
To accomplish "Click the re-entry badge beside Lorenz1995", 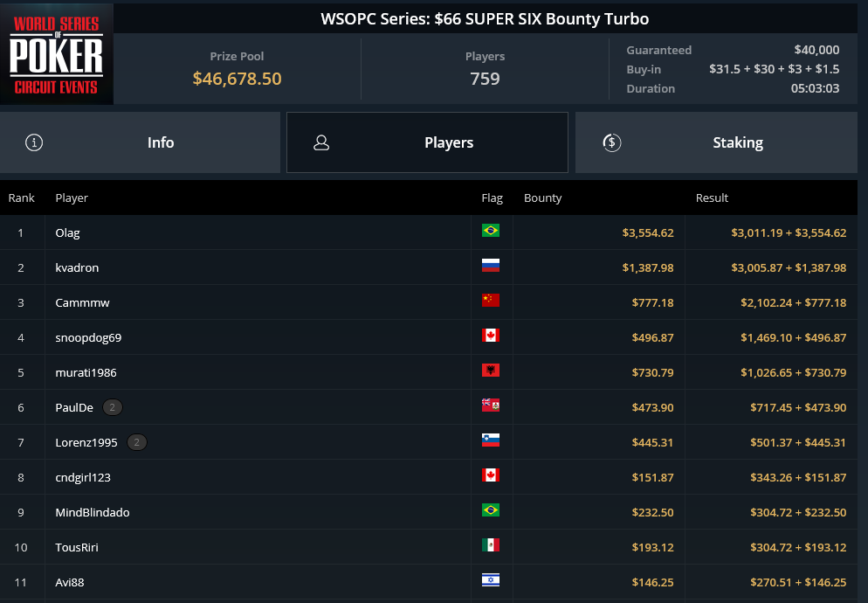I will coord(137,442).
